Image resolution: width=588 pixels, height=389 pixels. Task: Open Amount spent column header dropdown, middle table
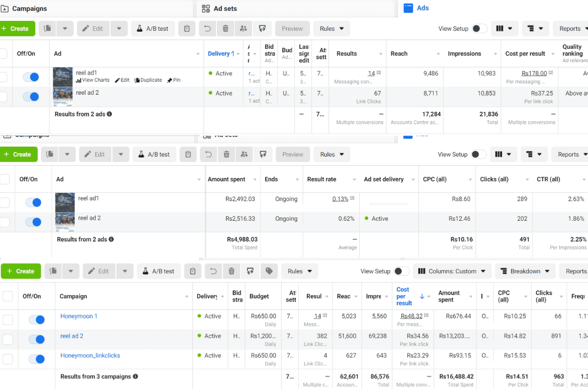pyautogui.click(x=255, y=180)
